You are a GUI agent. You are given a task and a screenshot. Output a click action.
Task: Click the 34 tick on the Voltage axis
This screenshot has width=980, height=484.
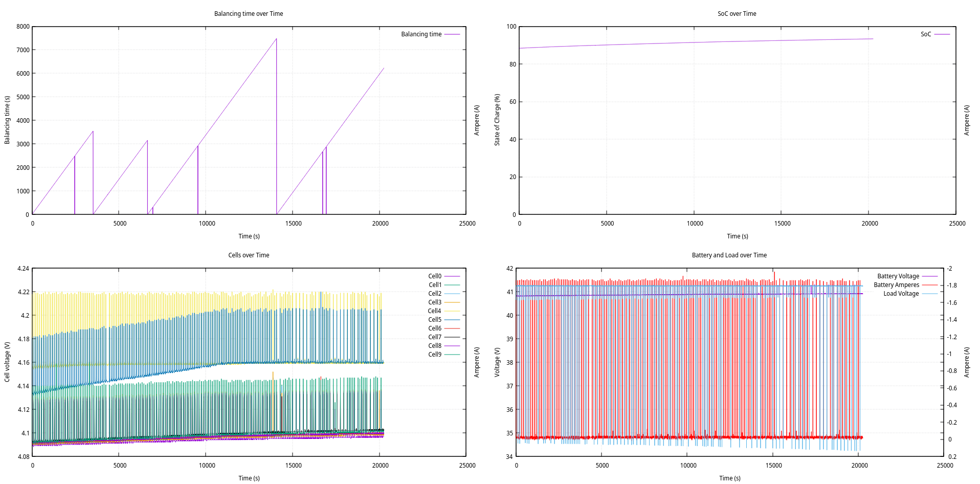509,457
